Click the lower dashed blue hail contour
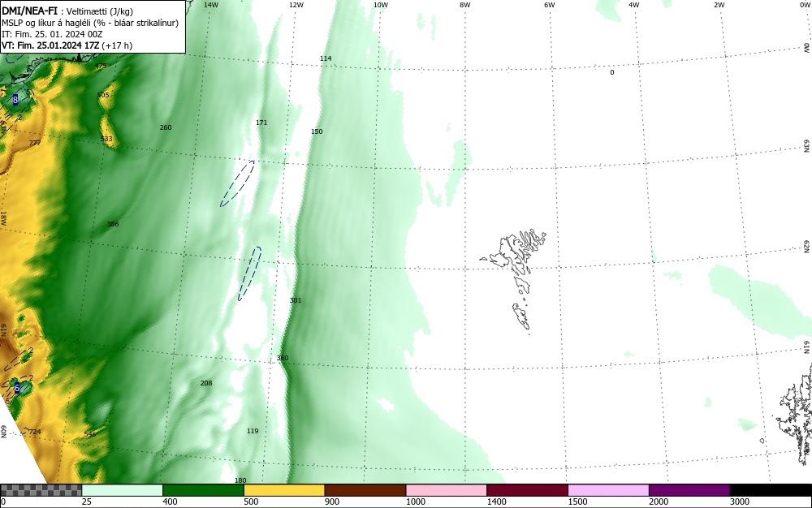Viewport: 812px width, 508px height. [249, 273]
